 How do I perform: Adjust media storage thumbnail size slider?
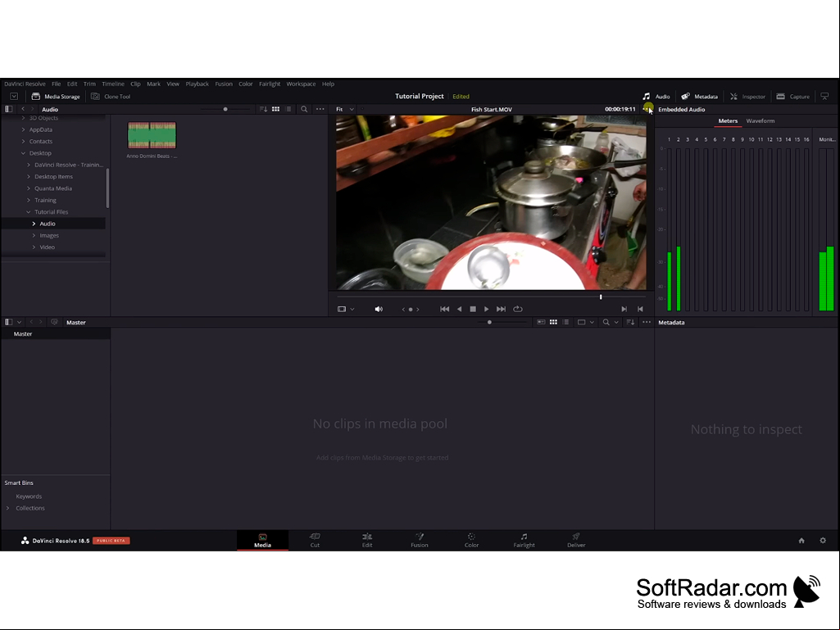pyautogui.click(x=225, y=109)
